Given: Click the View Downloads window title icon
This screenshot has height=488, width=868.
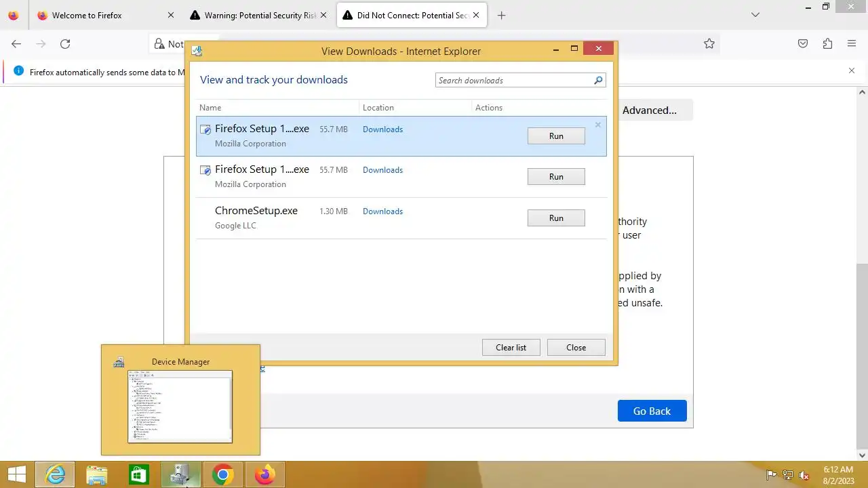Looking at the screenshot, I should click(x=197, y=51).
